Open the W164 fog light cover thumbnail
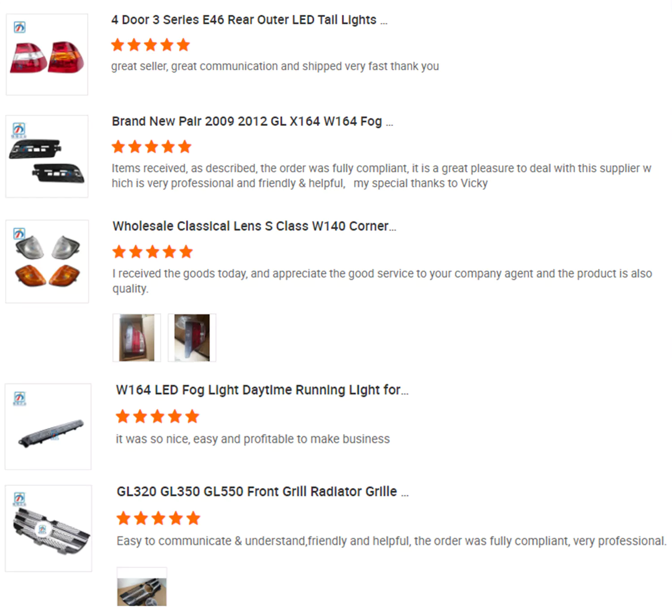672x616 pixels. point(47,156)
